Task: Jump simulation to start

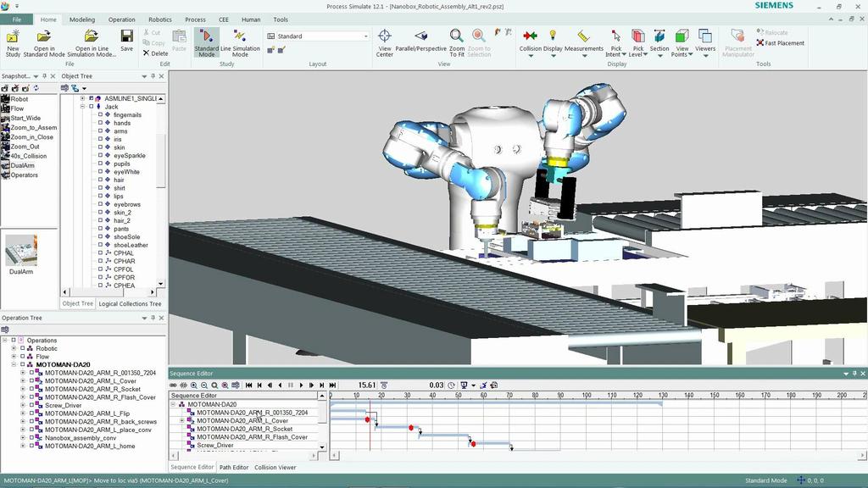Action: (249, 385)
